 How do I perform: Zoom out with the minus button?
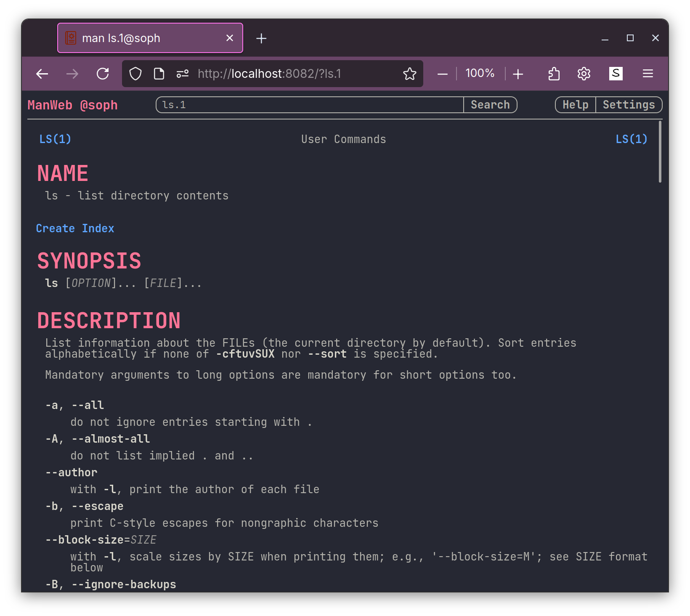pos(443,74)
